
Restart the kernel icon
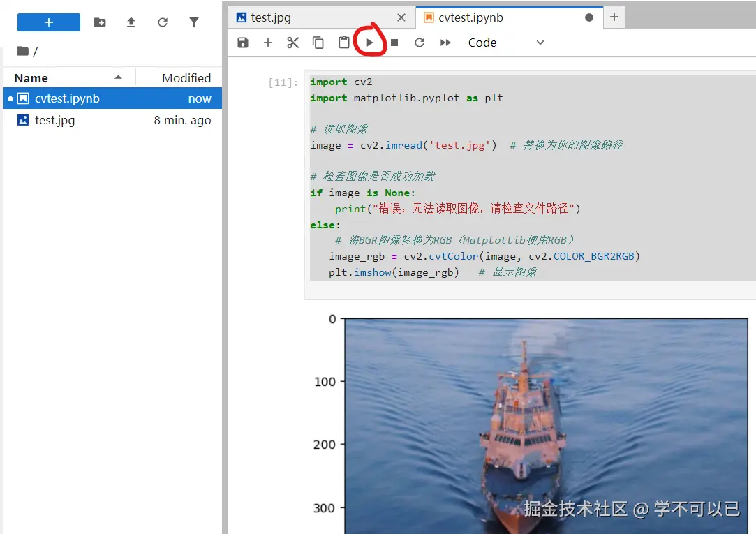[x=420, y=43]
